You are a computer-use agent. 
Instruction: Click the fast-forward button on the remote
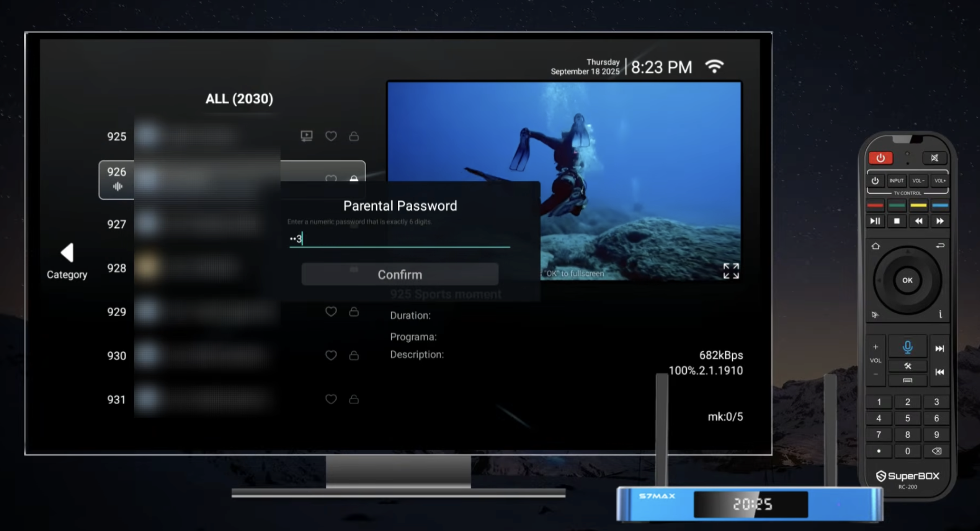pyautogui.click(x=940, y=221)
